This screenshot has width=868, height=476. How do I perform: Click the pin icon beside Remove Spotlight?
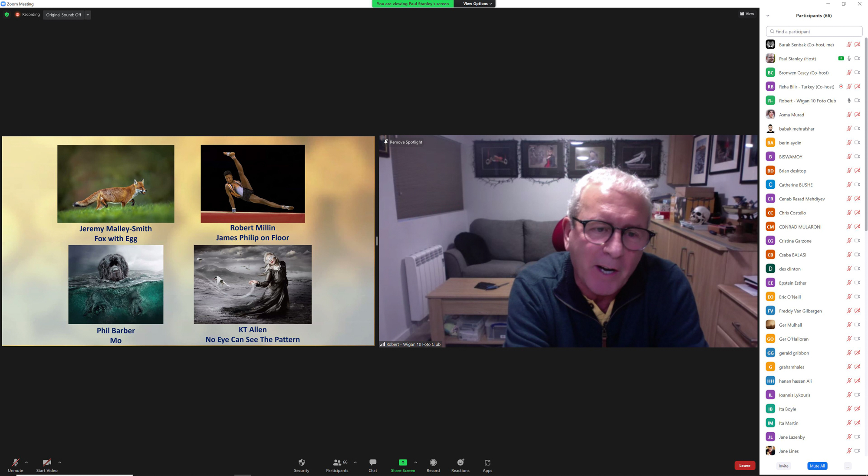[x=385, y=141]
